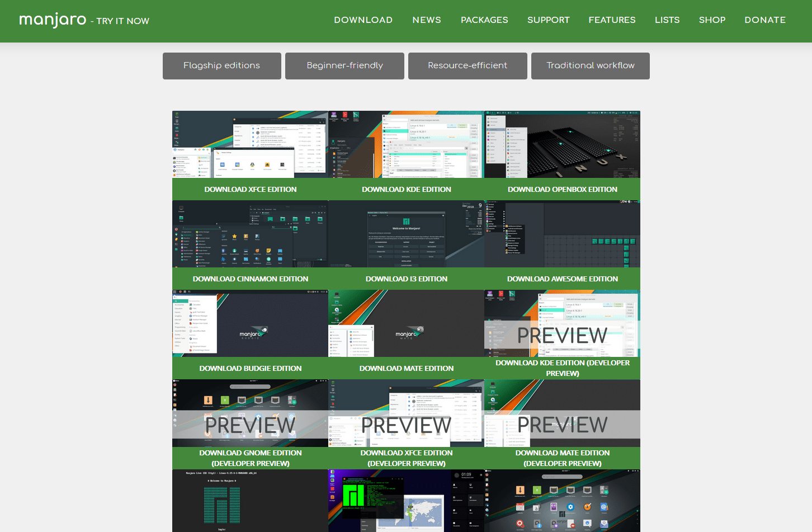Download the KDE Edition
Screen dimensions: 812x532
pyautogui.click(x=407, y=189)
